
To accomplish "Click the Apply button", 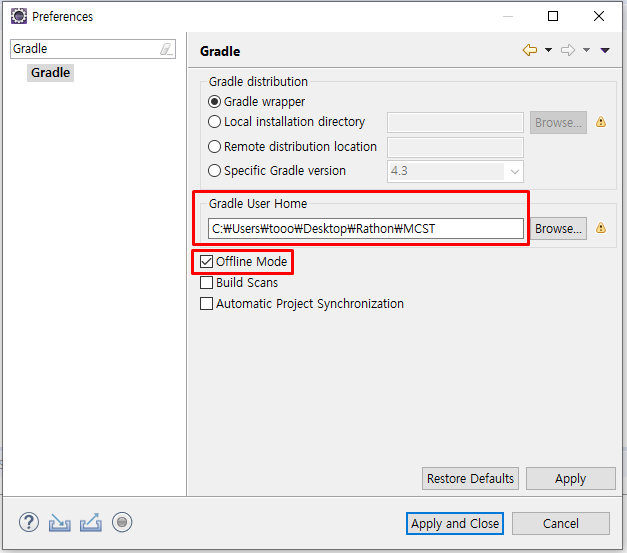I will coord(571,478).
